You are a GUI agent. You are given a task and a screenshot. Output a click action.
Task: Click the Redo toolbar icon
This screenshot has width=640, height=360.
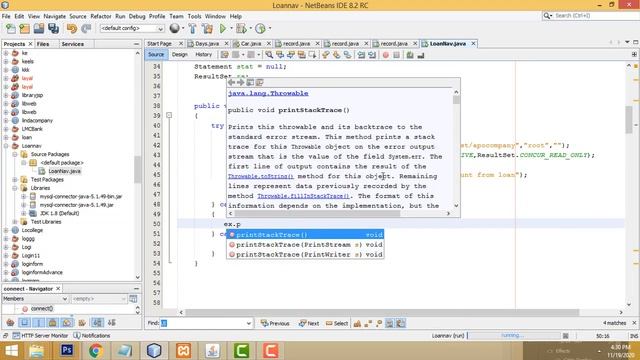coord(86,29)
